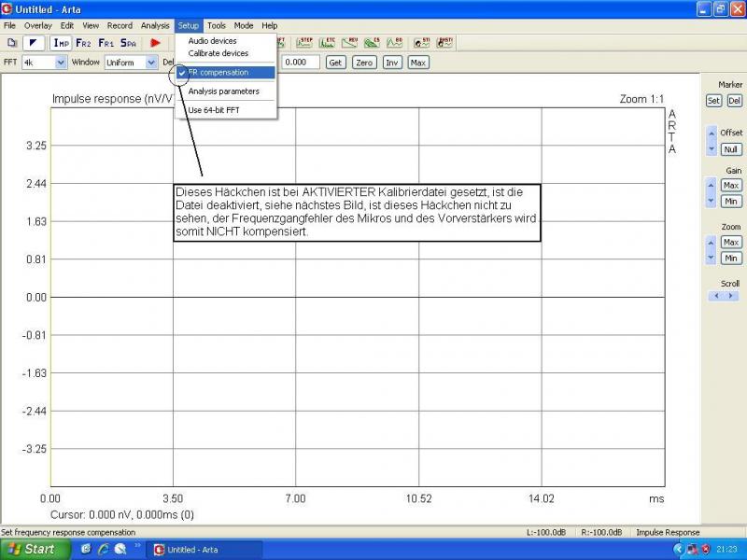Click the Imp impulse response mode icon

[x=62, y=43]
